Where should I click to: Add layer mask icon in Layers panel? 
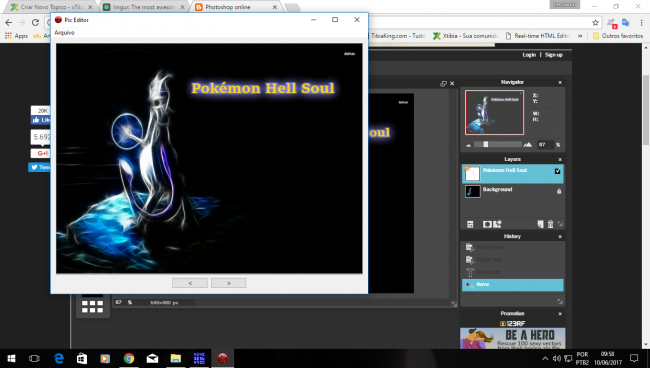coord(488,224)
